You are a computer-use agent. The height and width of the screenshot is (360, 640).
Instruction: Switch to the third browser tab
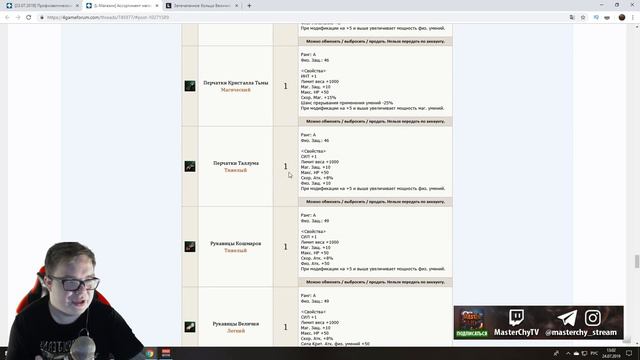click(202, 6)
